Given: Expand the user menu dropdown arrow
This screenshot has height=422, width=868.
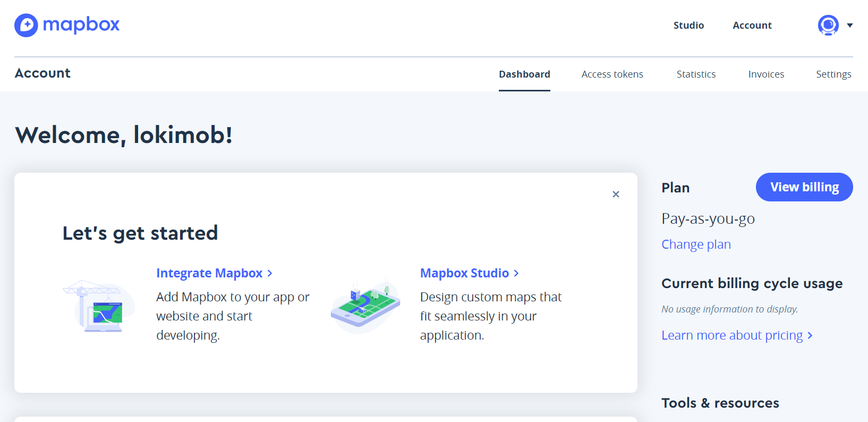Looking at the screenshot, I should [x=850, y=25].
